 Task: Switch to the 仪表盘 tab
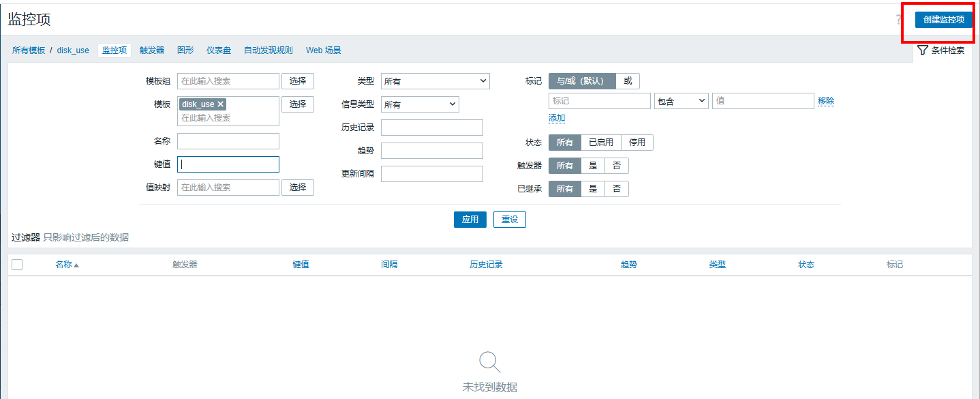coord(219,50)
